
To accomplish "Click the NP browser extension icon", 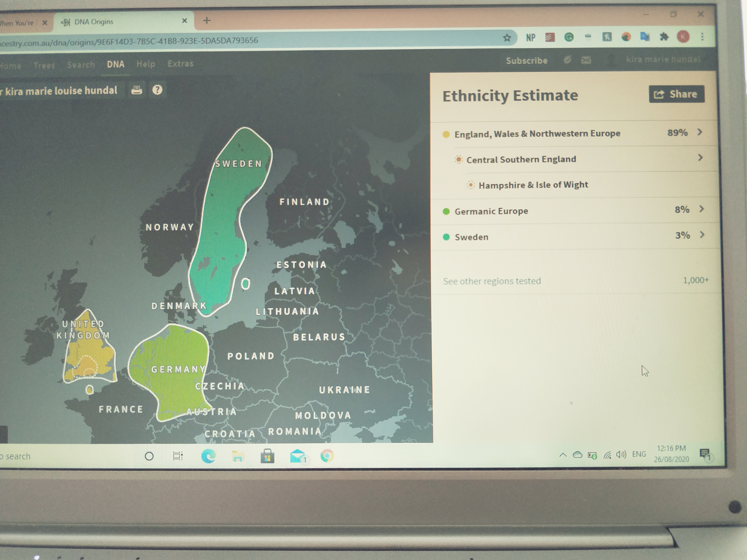I will pos(531,37).
